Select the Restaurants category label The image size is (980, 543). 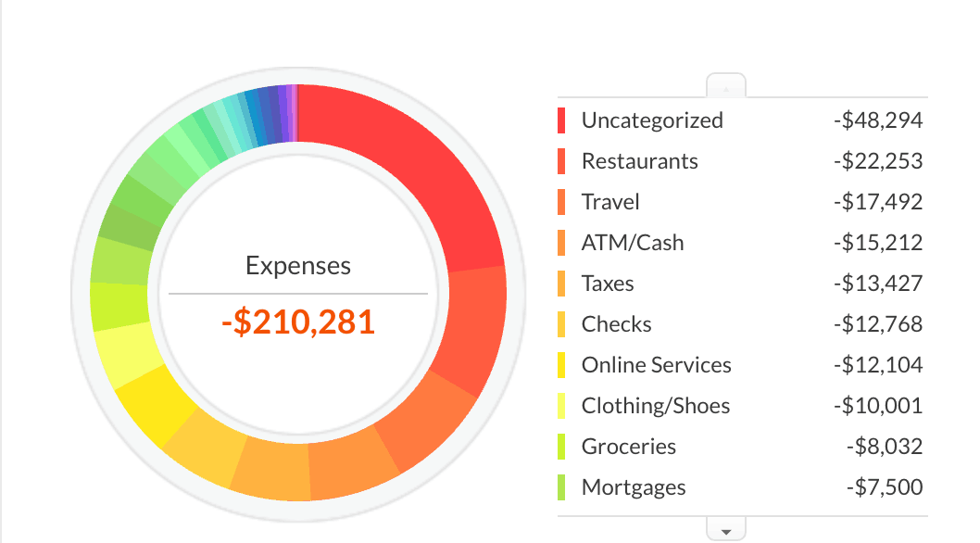click(639, 161)
